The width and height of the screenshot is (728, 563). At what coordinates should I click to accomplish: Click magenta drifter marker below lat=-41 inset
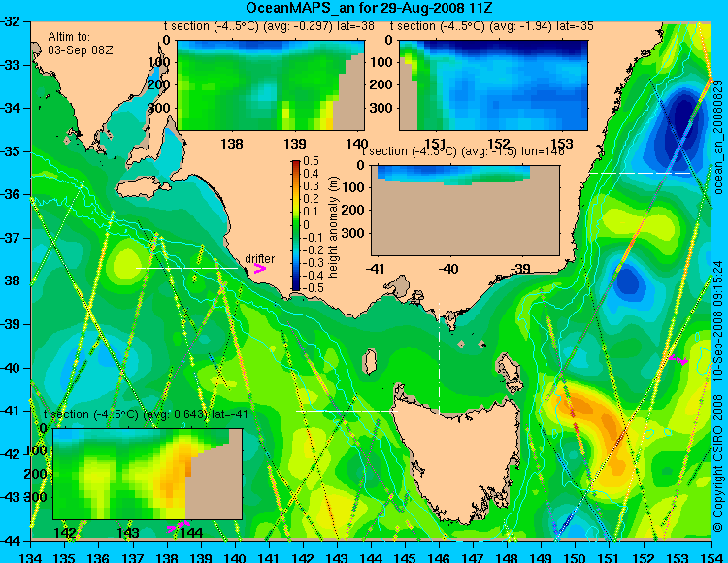pyautogui.click(x=179, y=526)
